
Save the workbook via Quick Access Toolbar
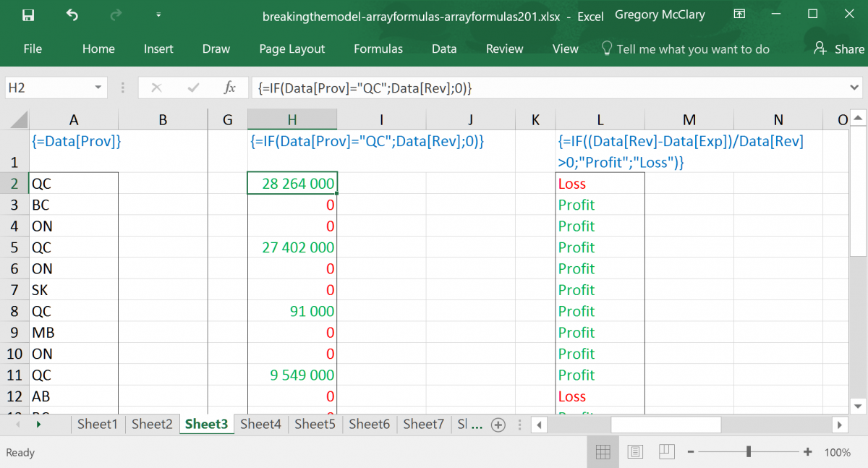[27, 14]
